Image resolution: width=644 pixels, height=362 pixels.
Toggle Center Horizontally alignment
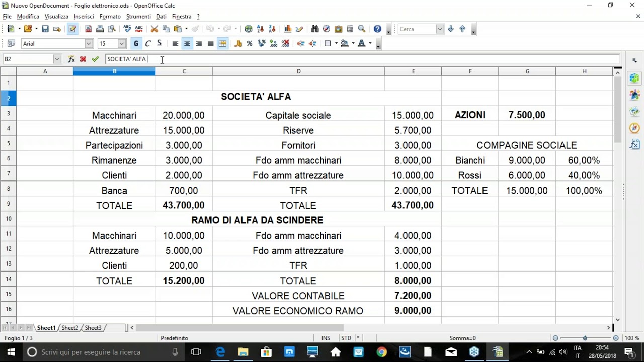point(187,44)
